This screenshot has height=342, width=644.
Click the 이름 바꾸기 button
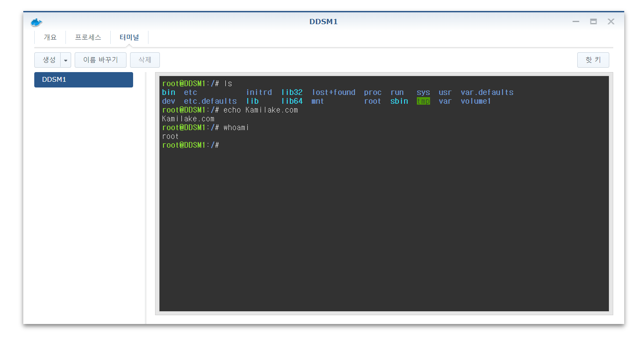click(x=101, y=60)
